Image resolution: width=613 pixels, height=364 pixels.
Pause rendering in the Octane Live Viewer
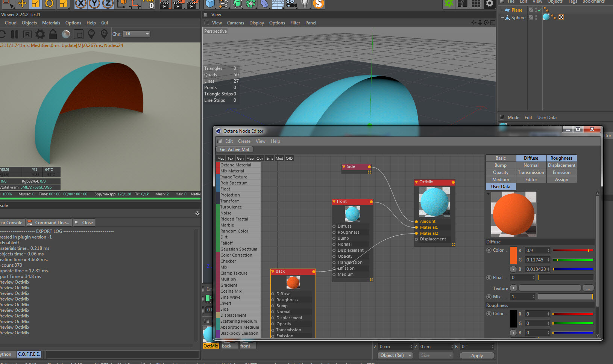(x=15, y=34)
